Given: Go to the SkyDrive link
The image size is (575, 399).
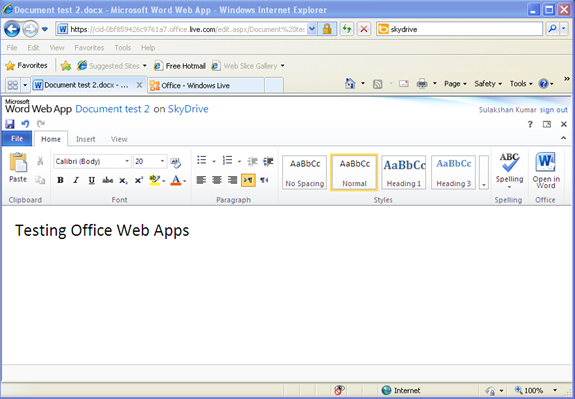Looking at the screenshot, I should [188, 109].
